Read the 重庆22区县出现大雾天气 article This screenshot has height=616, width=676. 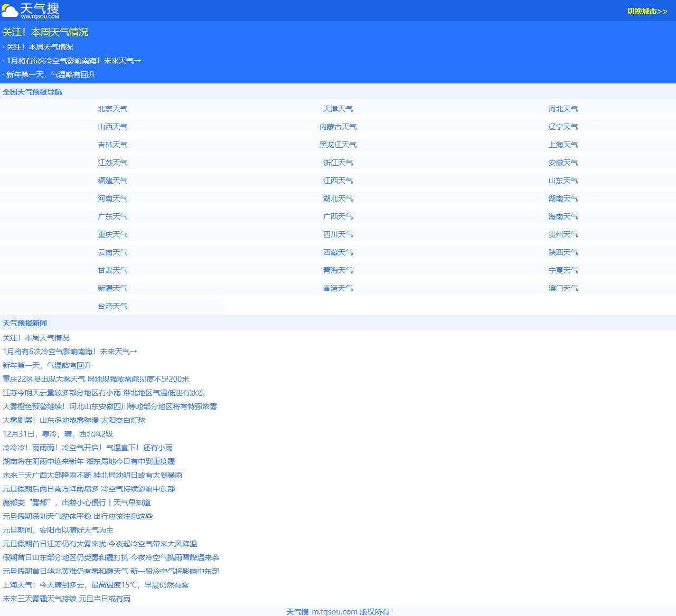click(96, 379)
